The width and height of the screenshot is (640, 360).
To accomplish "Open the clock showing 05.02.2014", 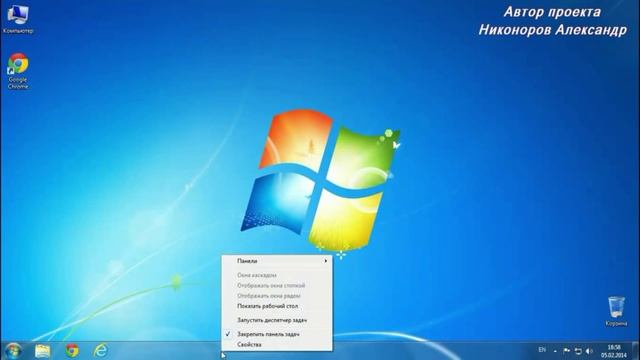I will [x=613, y=351].
